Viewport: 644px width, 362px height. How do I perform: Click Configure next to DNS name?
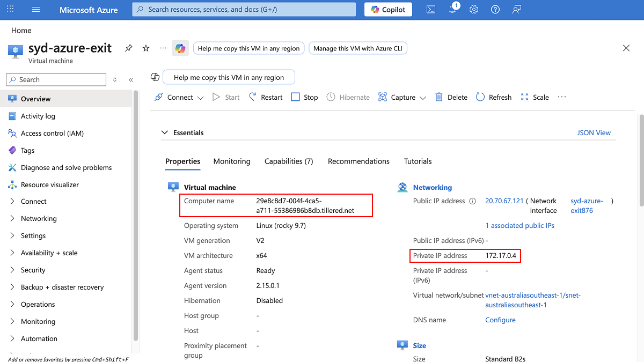(x=500, y=320)
